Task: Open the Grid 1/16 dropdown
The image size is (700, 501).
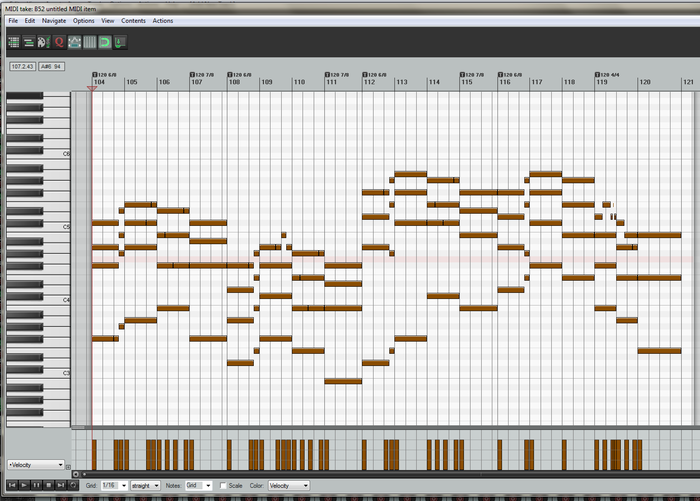Action: [x=113, y=485]
